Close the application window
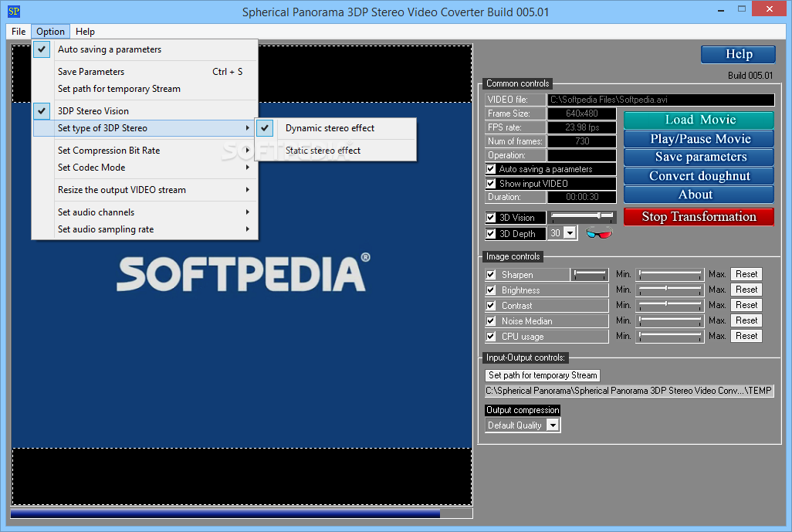Screen dimensions: 792x532 click(x=770, y=8)
